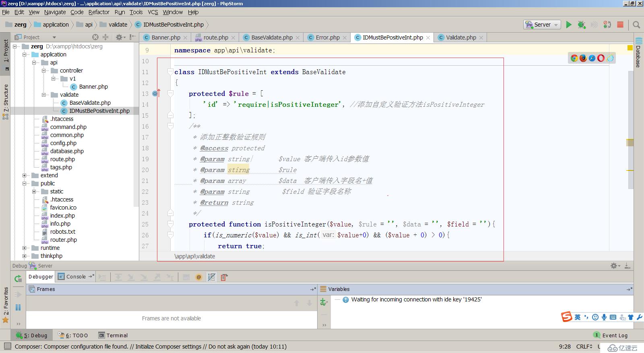The width and height of the screenshot is (644, 353).
Task: Click the gutter override marker on line 13
Action: click(x=157, y=93)
